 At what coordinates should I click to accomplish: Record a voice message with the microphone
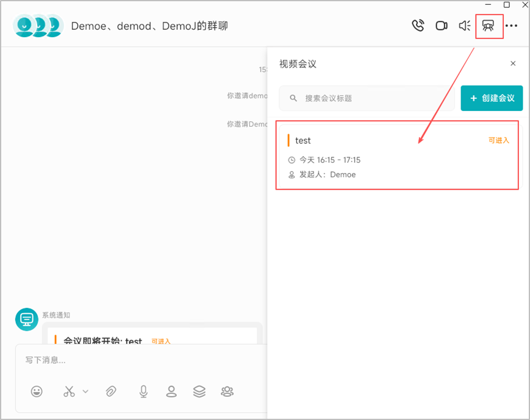[143, 391]
